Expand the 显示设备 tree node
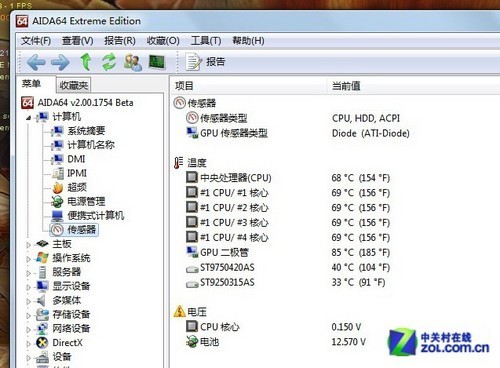500x368 pixels. [29, 287]
